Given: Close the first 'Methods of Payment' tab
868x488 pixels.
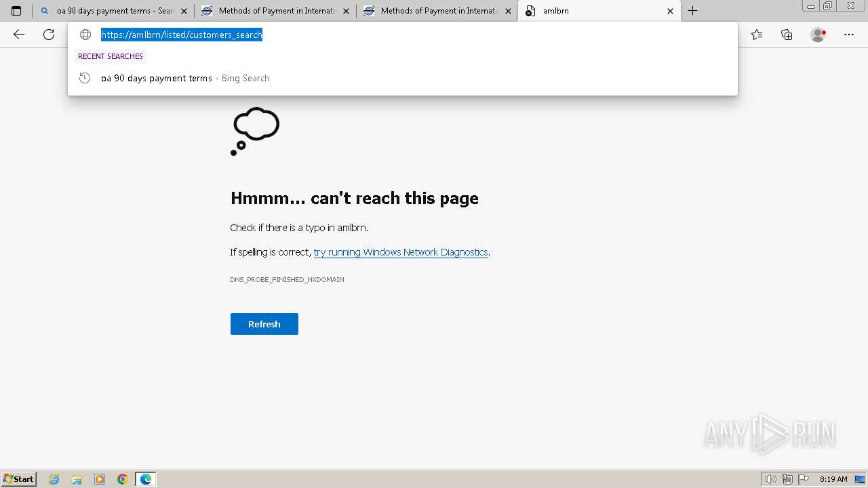Looking at the screenshot, I should [346, 11].
